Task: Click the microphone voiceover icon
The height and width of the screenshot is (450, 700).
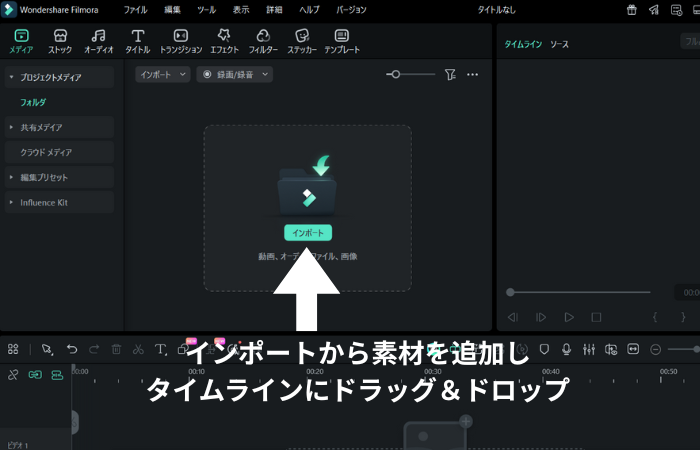Action: click(x=566, y=349)
